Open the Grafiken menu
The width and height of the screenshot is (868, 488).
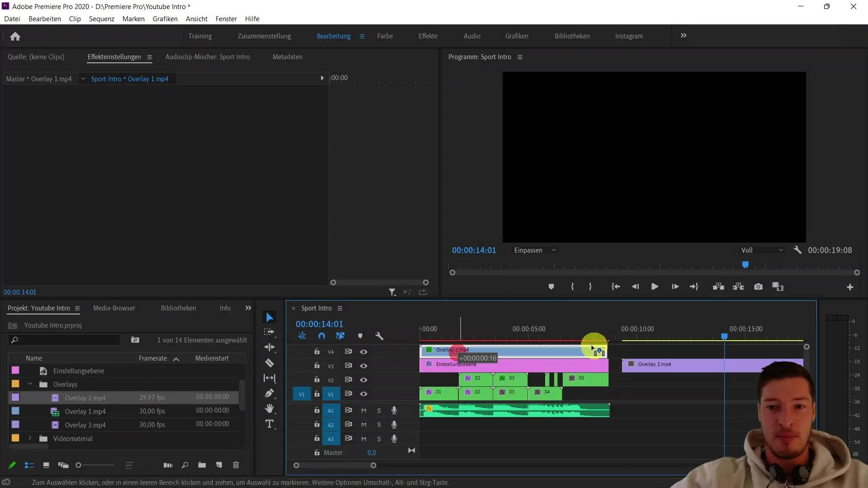165,19
